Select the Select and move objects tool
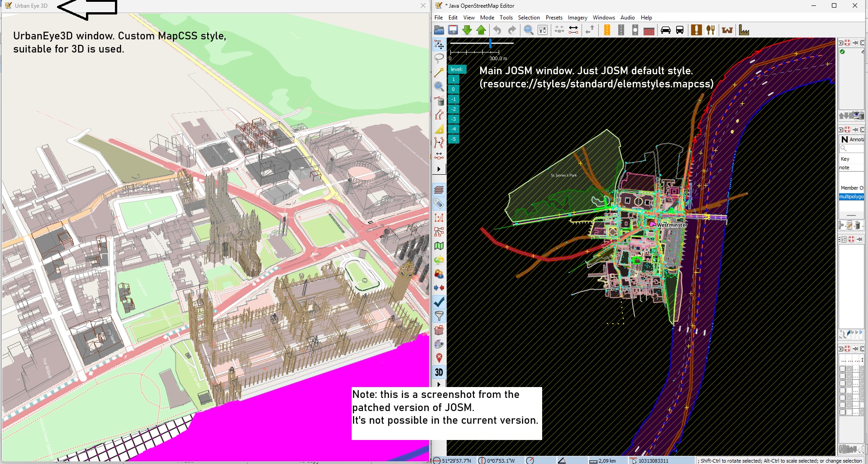Image resolution: width=868 pixels, height=464 pixels. click(439, 44)
